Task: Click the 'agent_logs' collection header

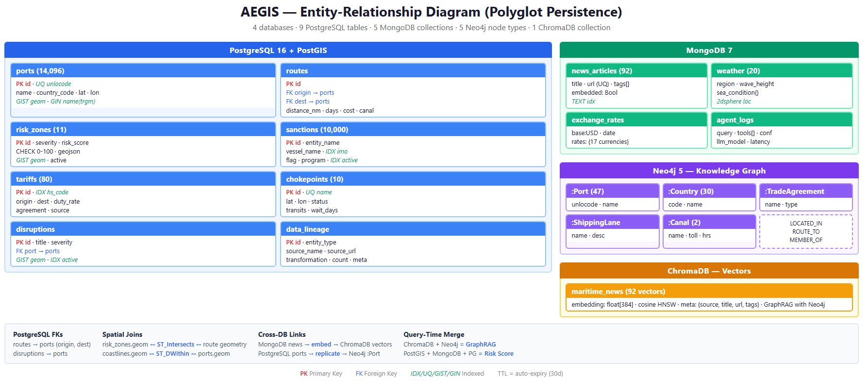Action: (782, 120)
